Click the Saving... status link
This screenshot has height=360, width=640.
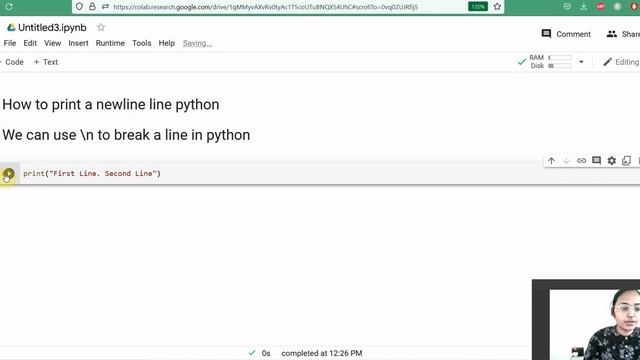pyautogui.click(x=197, y=43)
